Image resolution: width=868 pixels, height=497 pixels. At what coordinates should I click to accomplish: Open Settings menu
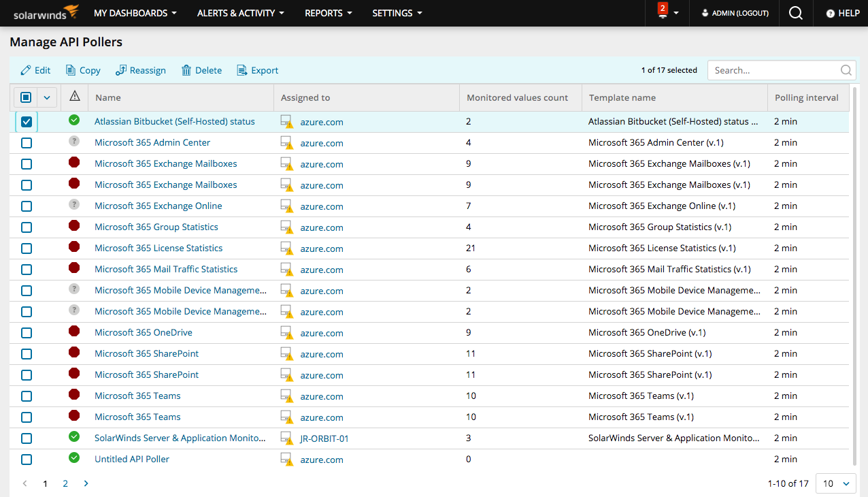coord(397,13)
